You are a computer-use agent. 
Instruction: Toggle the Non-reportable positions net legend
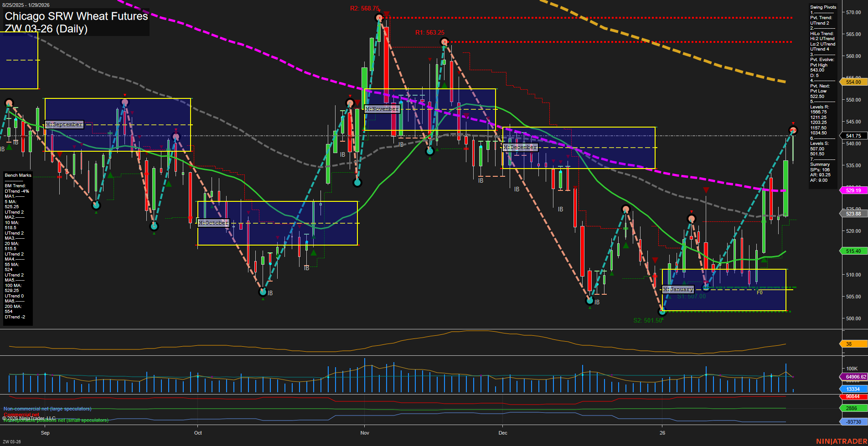56,421
